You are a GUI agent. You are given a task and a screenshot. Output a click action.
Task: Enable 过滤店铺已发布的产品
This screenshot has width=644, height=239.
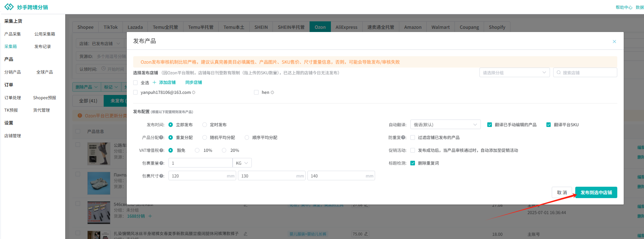pos(413,138)
